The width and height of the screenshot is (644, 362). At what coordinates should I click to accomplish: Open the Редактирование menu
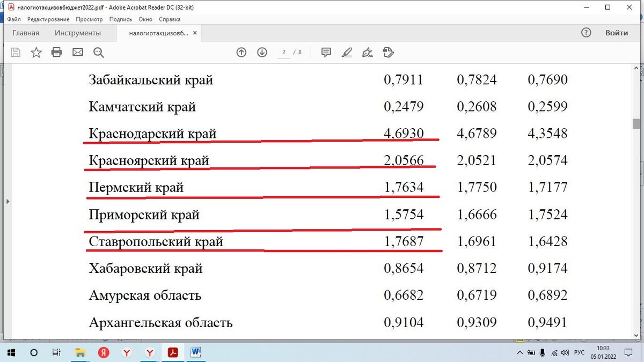coord(48,19)
